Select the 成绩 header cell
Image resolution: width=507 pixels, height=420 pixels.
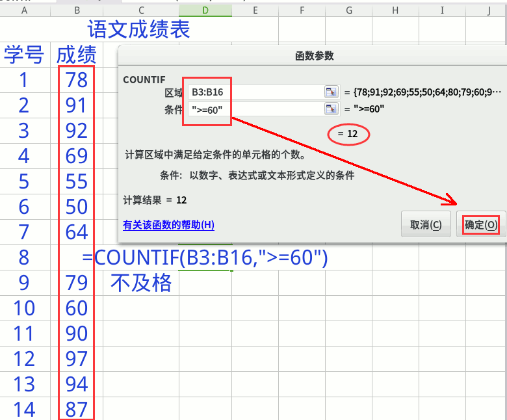click(x=77, y=55)
